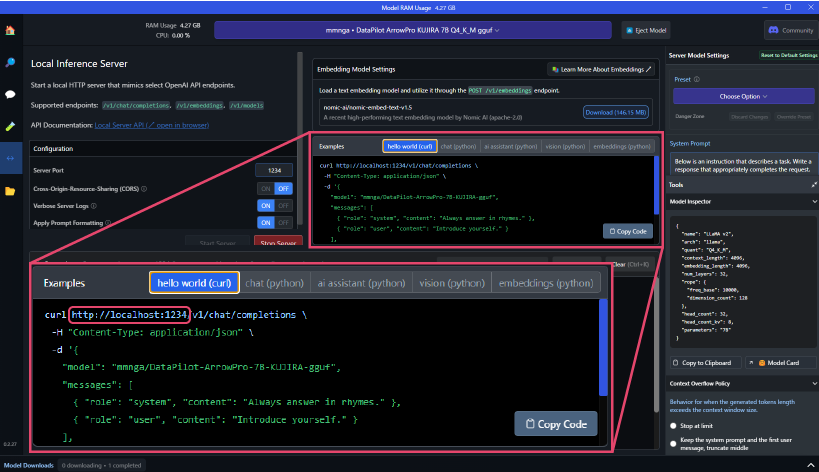
Task: Select the 'Stop at limit' radio option
Action: click(x=673, y=424)
